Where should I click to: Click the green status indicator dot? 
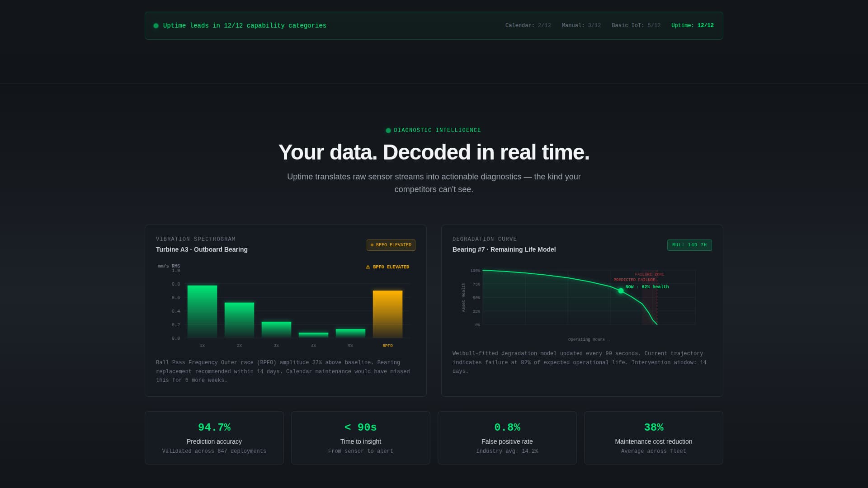[156, 25]
